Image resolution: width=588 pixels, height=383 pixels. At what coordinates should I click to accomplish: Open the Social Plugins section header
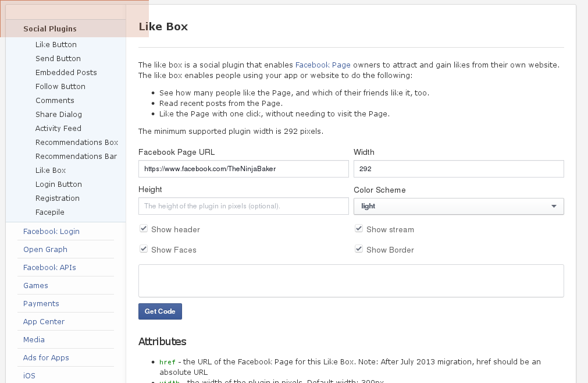pyautogui.click(x=50, y=29)
